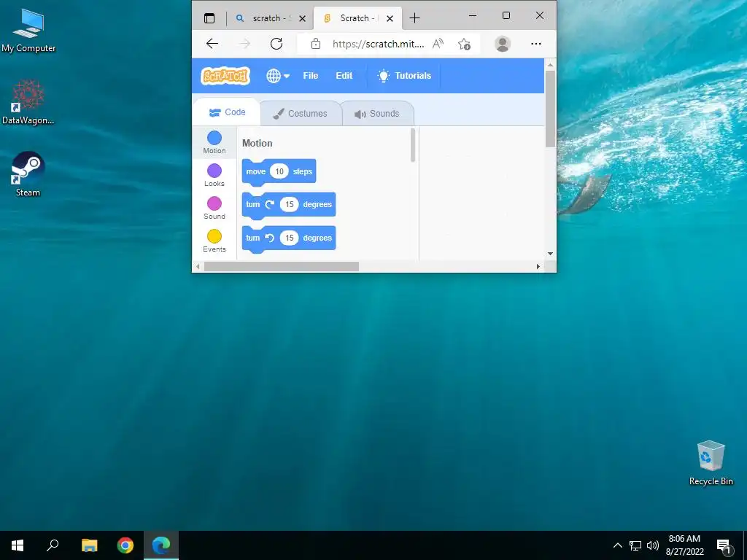
Task: Open the network tray icon
Action: pyautogui.click(x=635, y=545)
